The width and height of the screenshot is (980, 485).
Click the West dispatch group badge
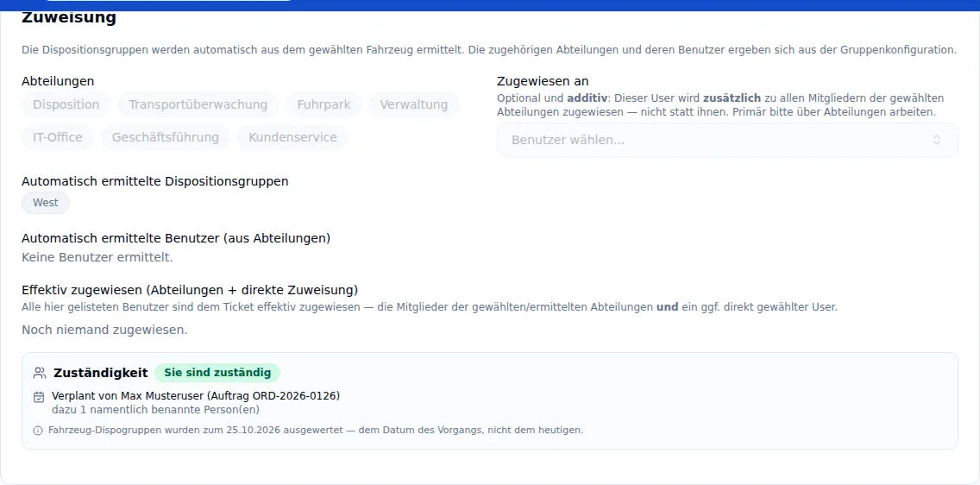point(46,203)
